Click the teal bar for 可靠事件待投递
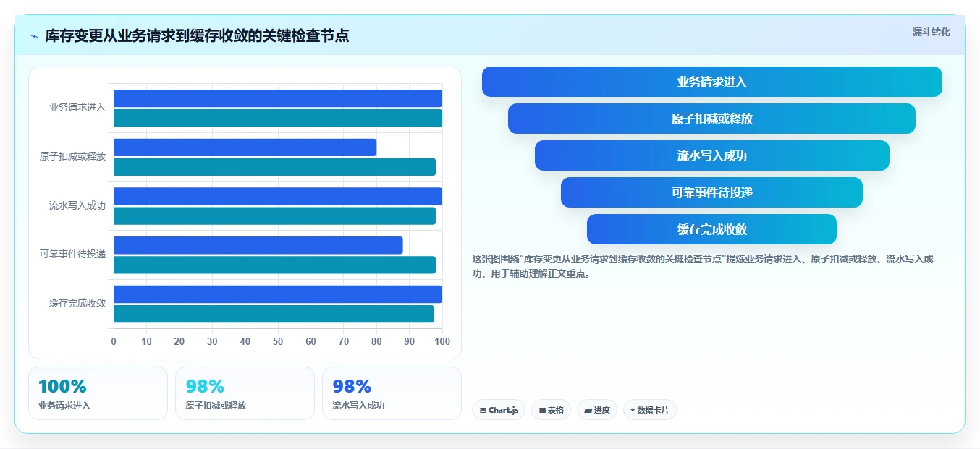This screenshot has width=980, height=449. point(275,265)
